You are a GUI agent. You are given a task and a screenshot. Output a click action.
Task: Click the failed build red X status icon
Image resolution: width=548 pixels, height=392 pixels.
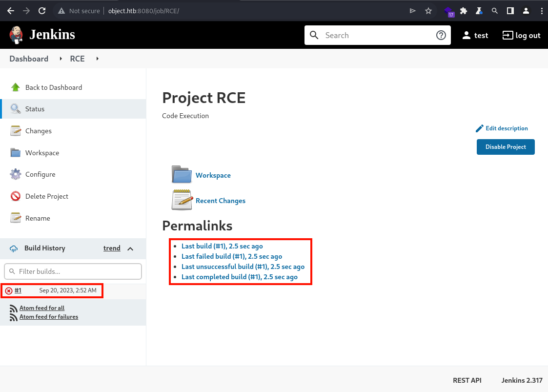coord(9,290)
